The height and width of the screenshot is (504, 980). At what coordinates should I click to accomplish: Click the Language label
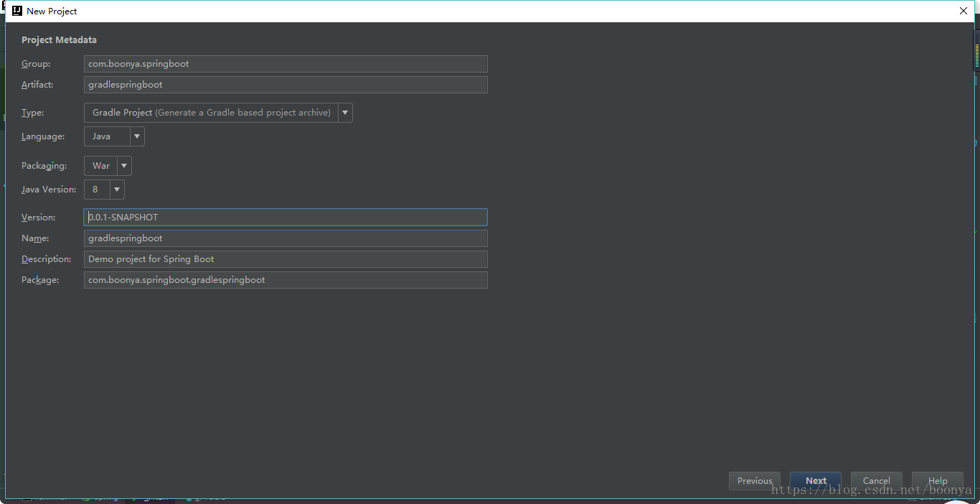[43, 136]
